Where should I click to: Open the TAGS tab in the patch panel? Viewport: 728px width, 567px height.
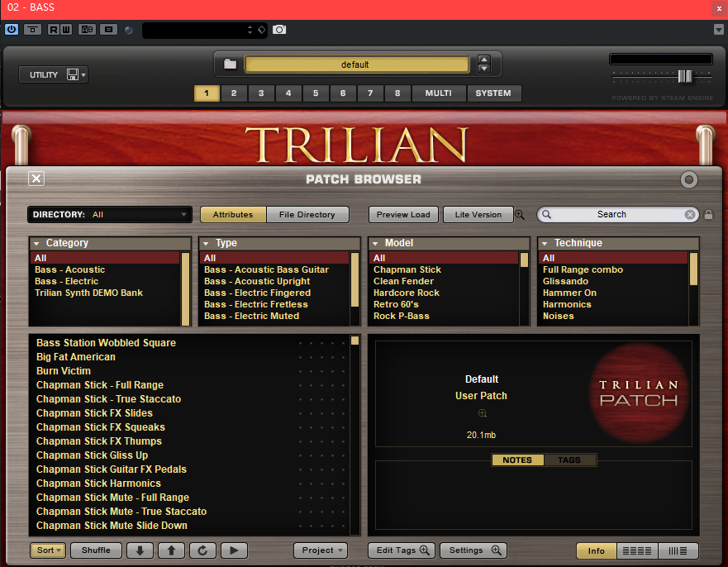click(570, 460)
